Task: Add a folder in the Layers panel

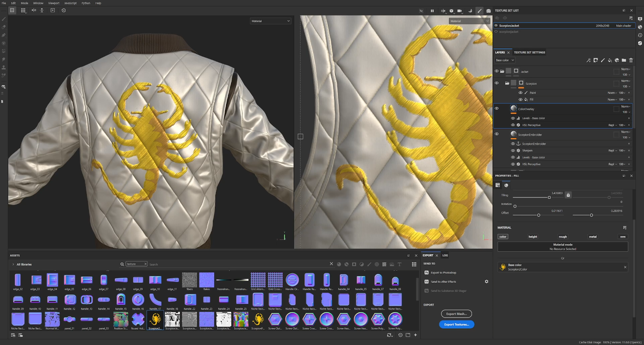Action: [x=624, y=60]
